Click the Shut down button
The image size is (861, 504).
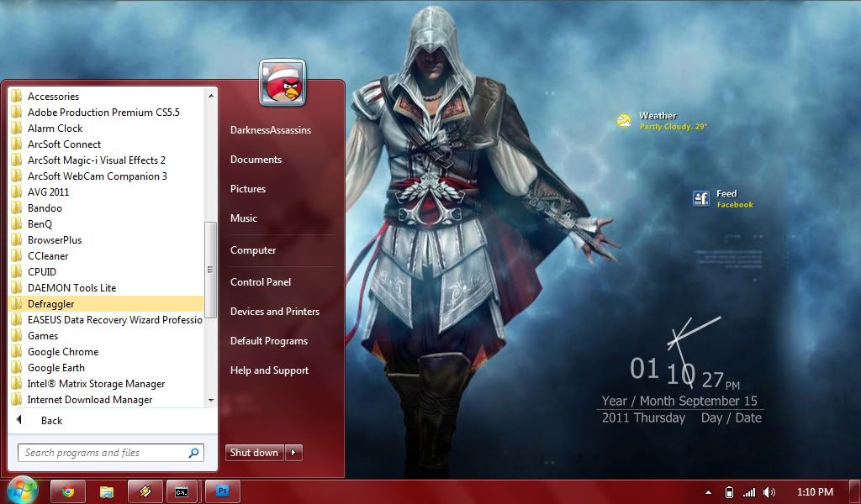254,453
